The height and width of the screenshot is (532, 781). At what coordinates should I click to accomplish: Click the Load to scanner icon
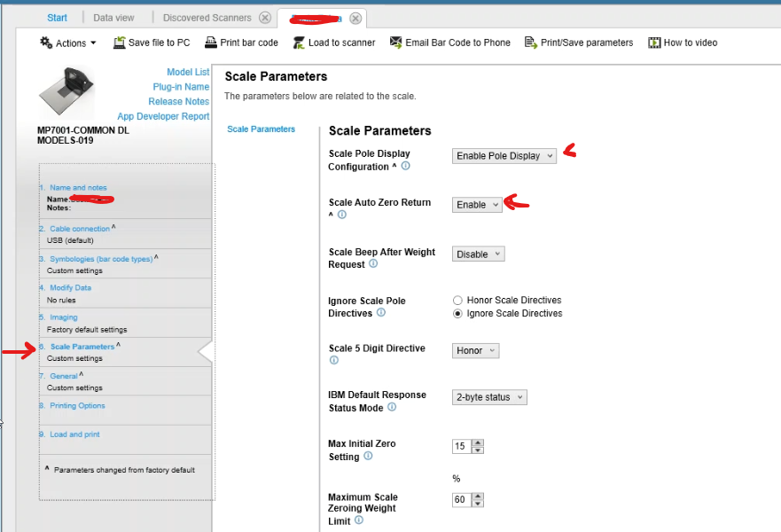(x=299, y=43)
